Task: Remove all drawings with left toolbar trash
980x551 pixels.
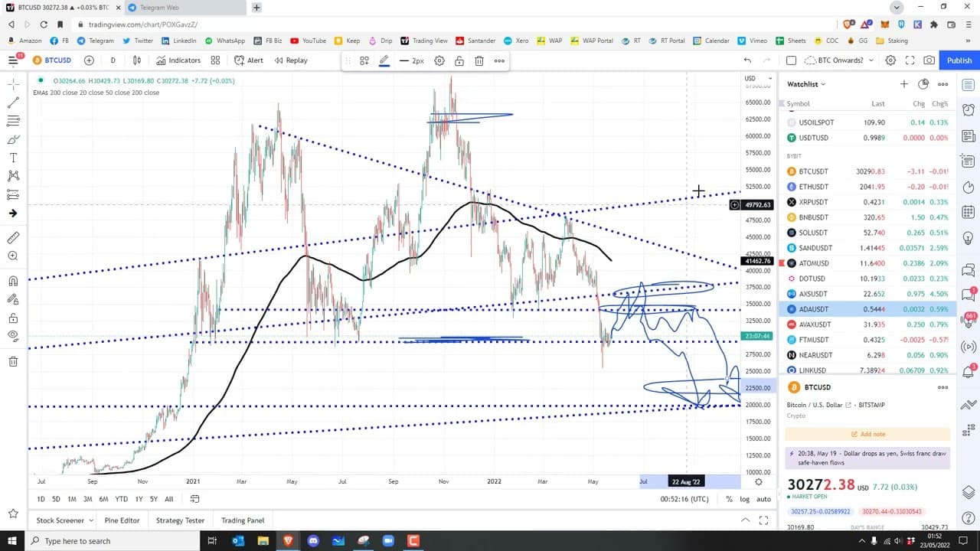Action: [x=13, y=361]
